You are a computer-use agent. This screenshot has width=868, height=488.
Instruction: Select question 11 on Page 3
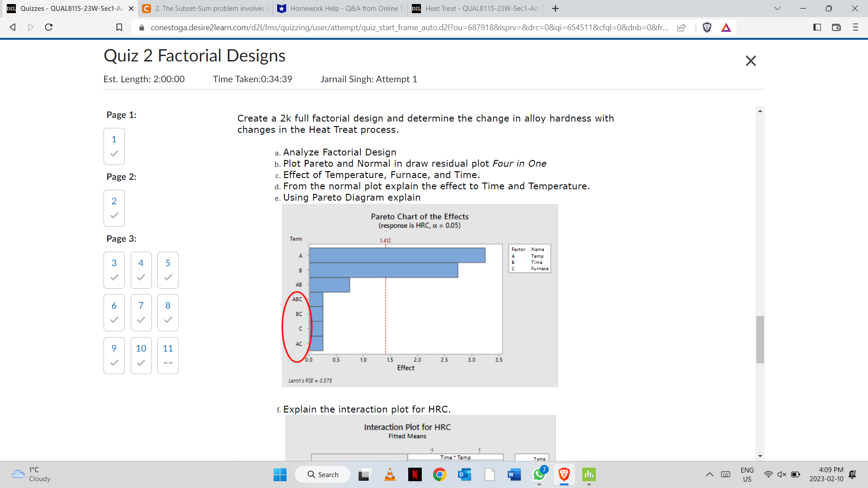click(168, 356)
